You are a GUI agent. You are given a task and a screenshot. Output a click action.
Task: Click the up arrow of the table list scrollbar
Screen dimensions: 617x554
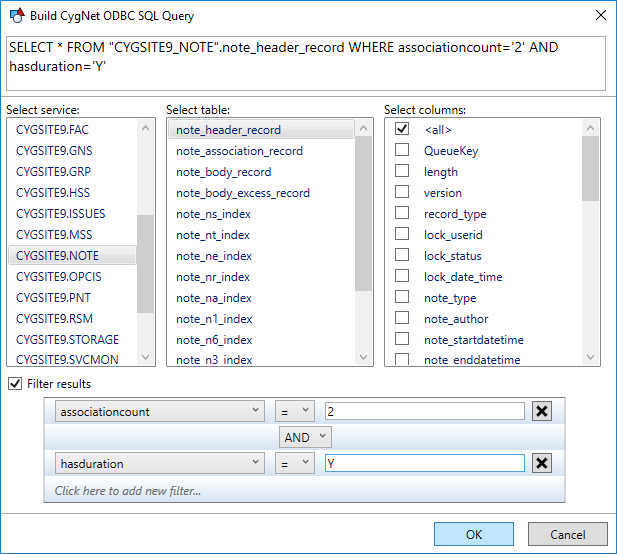(x=363, y=128)
